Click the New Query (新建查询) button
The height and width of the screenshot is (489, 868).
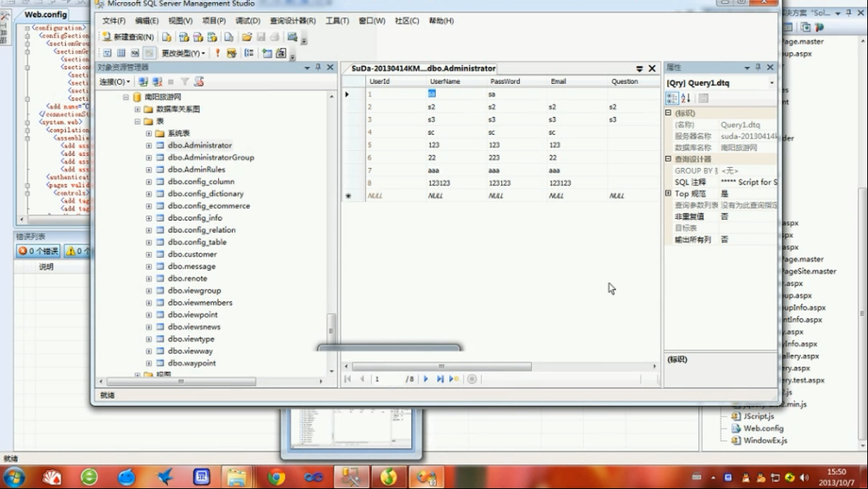128,37
